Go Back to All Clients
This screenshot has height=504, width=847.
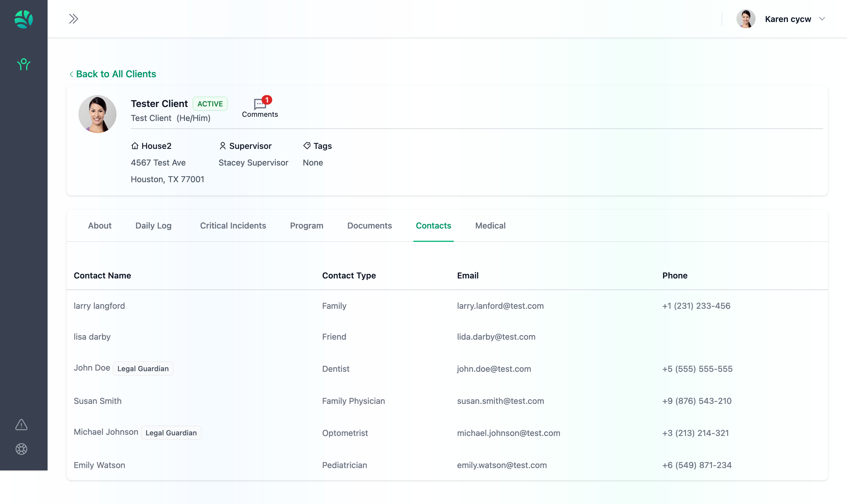point(116,74)
